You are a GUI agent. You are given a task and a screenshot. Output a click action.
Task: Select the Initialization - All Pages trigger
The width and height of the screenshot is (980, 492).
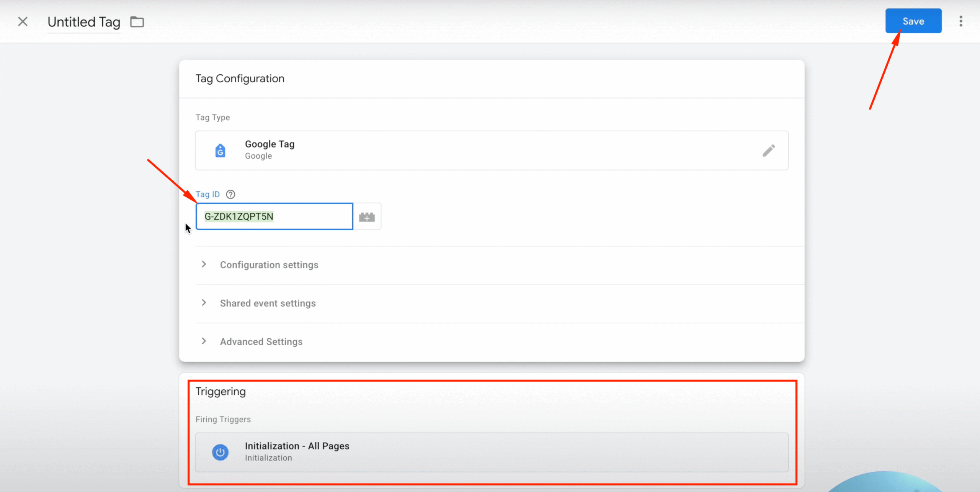[x=492, y=452]
